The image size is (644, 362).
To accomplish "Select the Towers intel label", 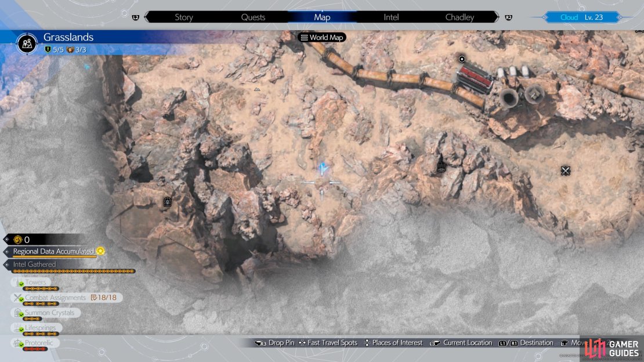I will click(x=35, y=283).
